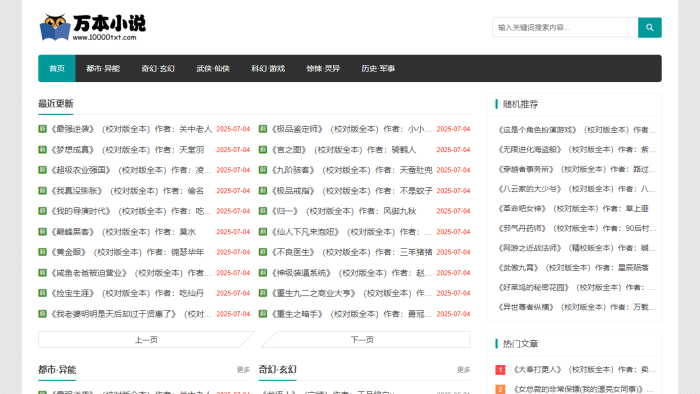Open recommended 《八云家的大少爷》
The width and height of the screenshot is (700, 394).
click(x=576, y=189)
